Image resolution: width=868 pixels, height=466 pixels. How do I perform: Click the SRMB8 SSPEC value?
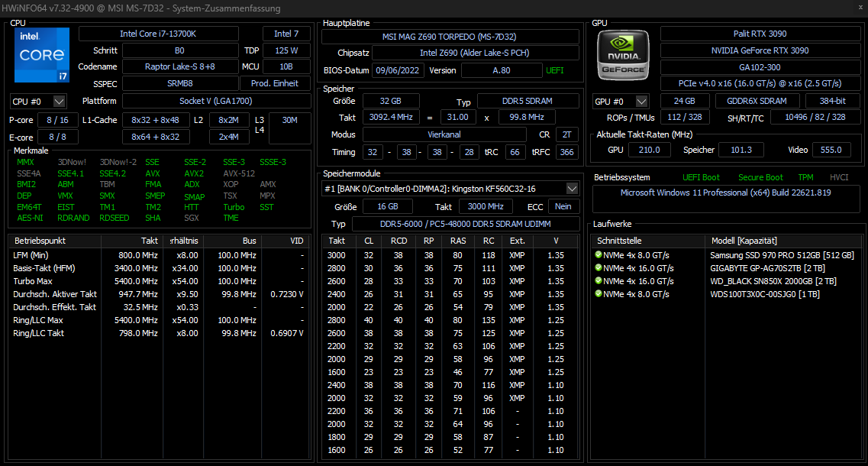[x=180, y=83]
